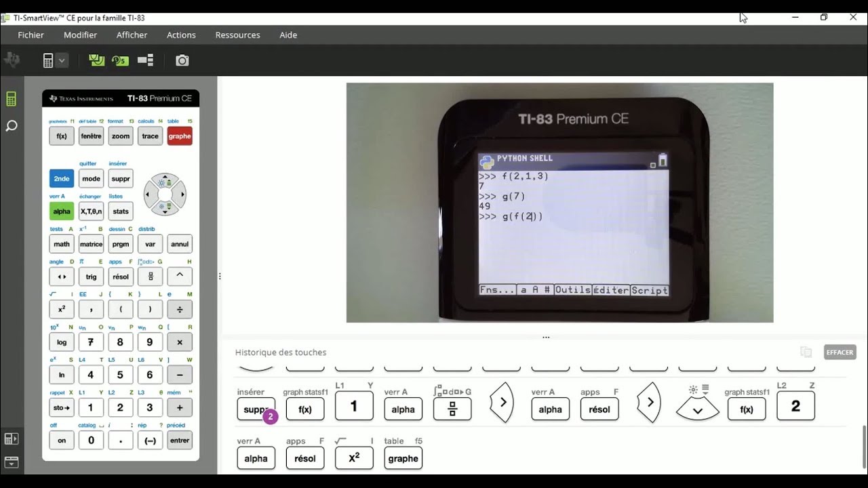Click the trace key on keypad
Screen dimensions: 868x488
click(150, 136)
